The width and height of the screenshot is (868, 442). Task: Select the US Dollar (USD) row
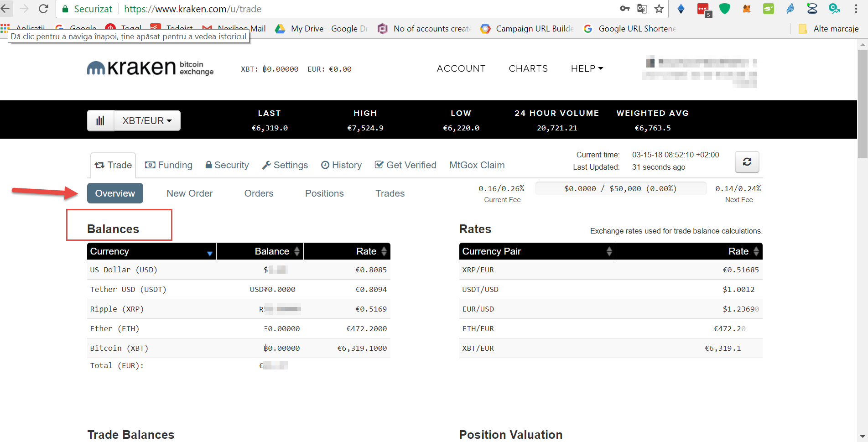point(239,270)
